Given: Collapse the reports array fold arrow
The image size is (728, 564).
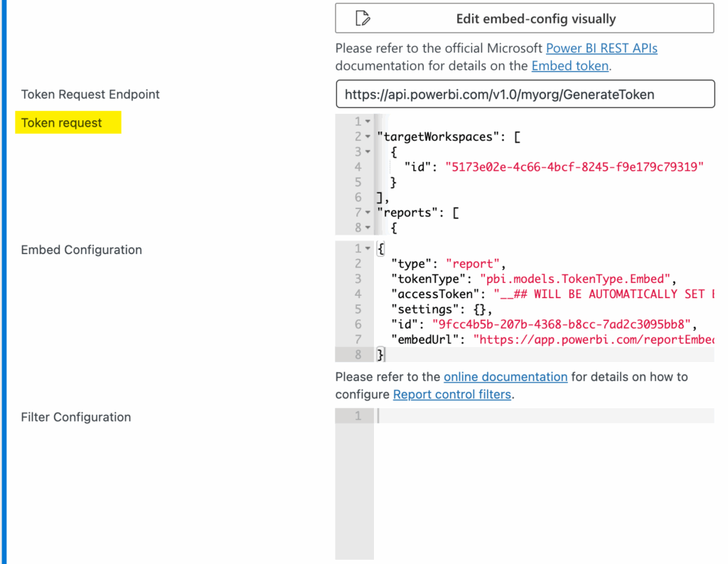Looking at the screenshot, I should [368, 213].
